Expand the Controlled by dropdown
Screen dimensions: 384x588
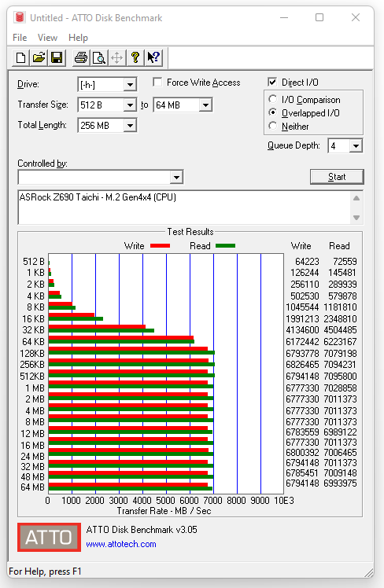coord(176,177)
